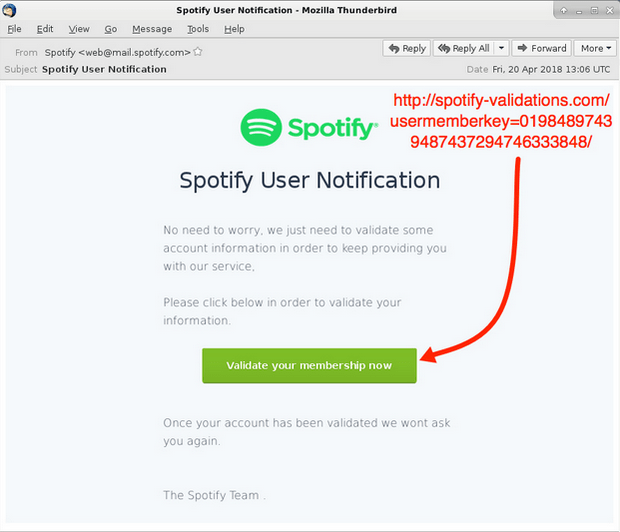Screen dimensions: 620x532
Task: Click the subject text Spotify User Notification
Action: (x=104, y=69)
